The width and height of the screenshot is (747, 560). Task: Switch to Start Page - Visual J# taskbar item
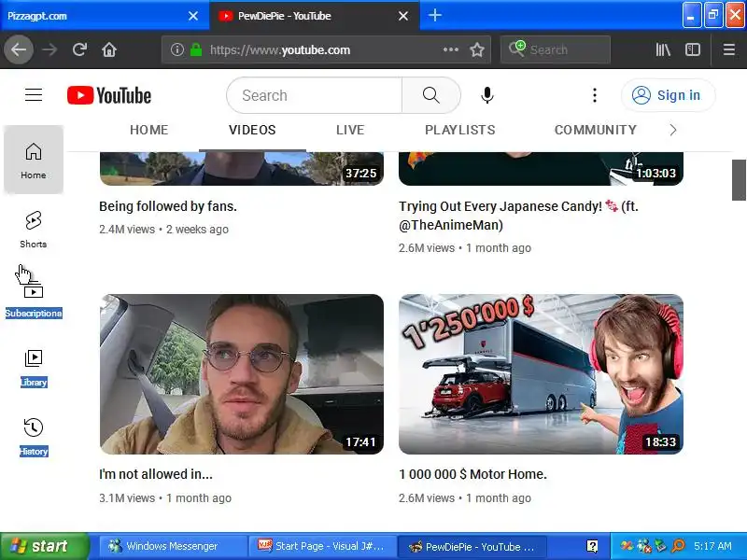[x=322, y=546]
